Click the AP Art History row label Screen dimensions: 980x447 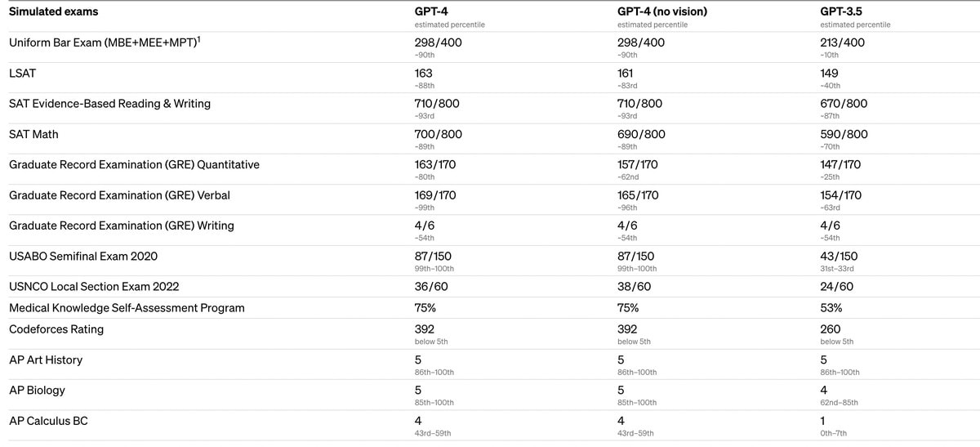46,360
